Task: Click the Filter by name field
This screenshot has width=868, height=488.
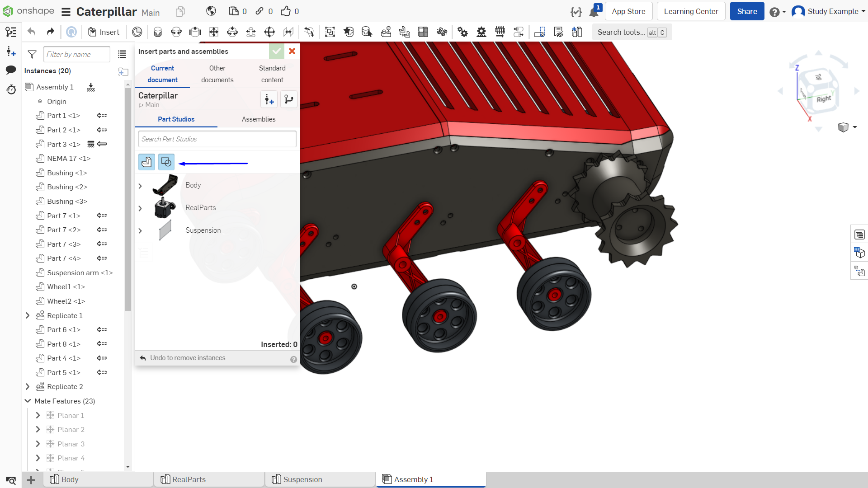Action: coord(76,54)
